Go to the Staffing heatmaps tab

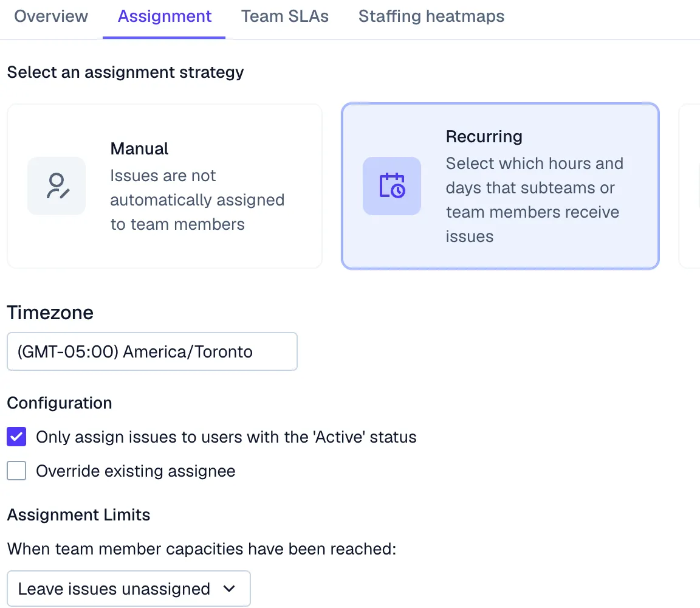[x=431, y=16]
